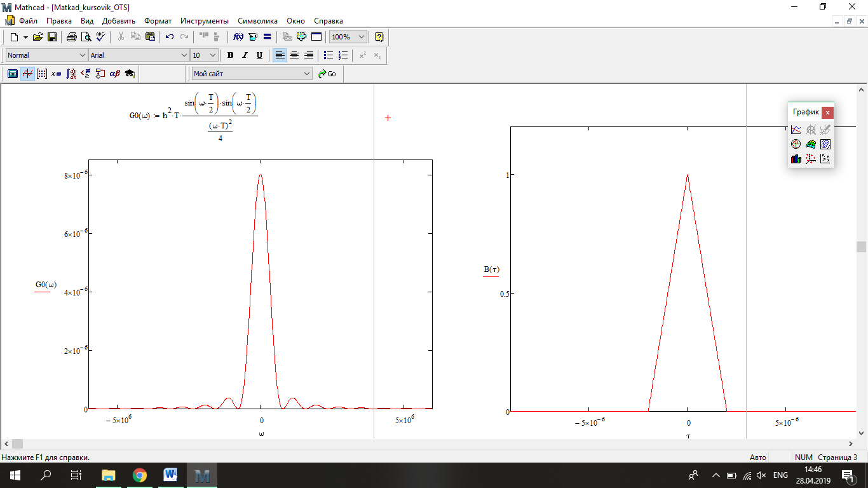The height and width of the screenshot is (488, 868).
Task: Open the Arial font dropdown
Action: 184,55
